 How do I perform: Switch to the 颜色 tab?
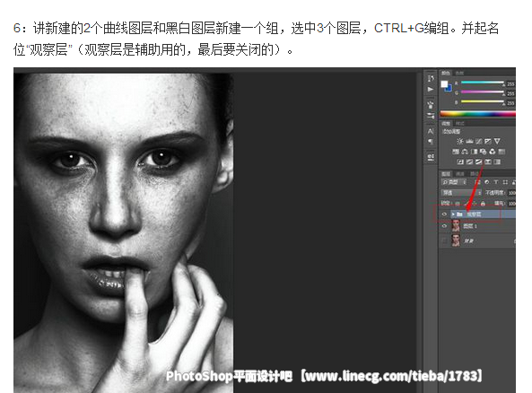446,73
